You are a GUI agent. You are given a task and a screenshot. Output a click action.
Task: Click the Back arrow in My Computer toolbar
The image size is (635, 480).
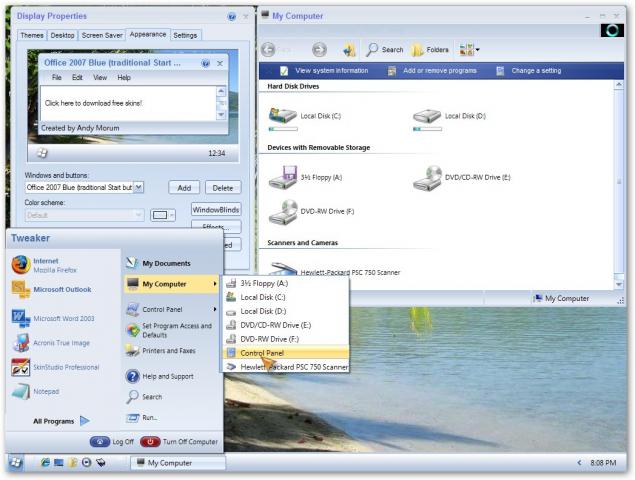click(268, 49)
